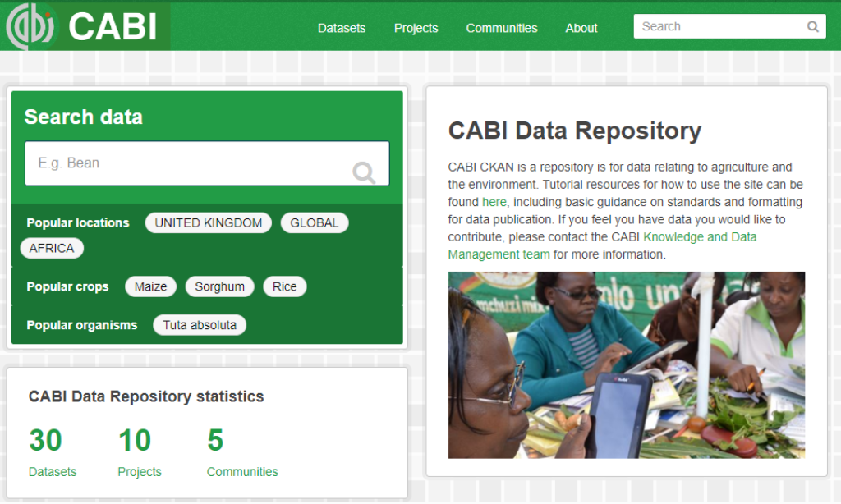Follow the 'here' tutorial resources link
This screenshot has height=504, width=841.
(494, 202)
